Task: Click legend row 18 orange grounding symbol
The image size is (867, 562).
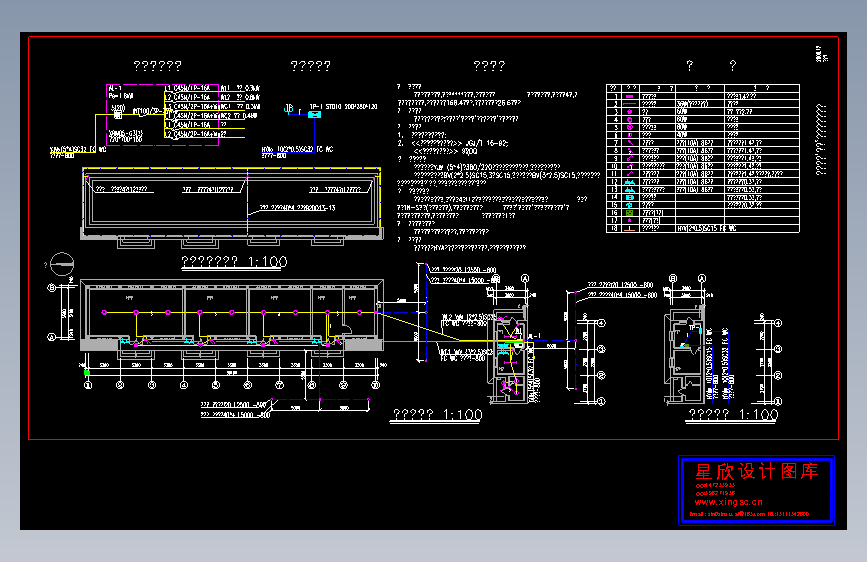Action: point(629,228)
